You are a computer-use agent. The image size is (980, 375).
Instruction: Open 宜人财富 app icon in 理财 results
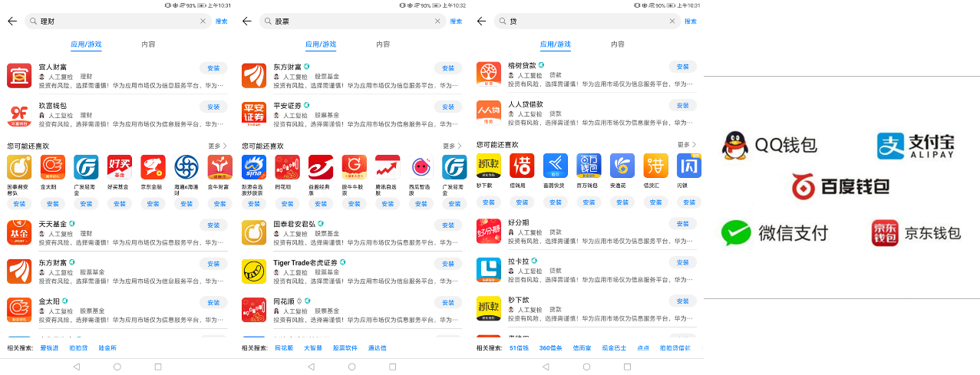(19, 75)
